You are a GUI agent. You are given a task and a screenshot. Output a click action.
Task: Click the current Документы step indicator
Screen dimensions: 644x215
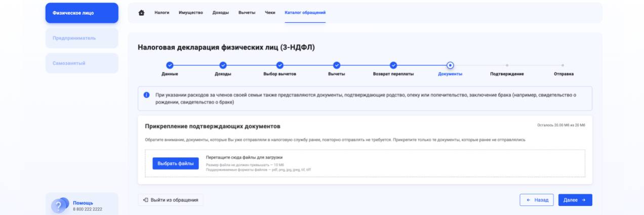[450, 65]
